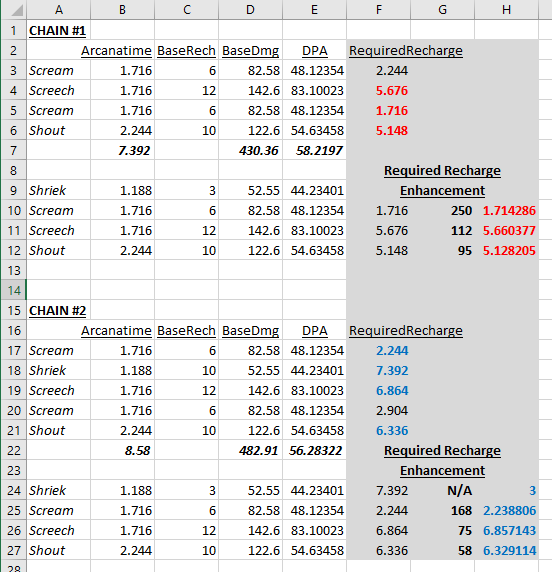Select the red 5.676 cell in row 4

click(x=379, y=90)
